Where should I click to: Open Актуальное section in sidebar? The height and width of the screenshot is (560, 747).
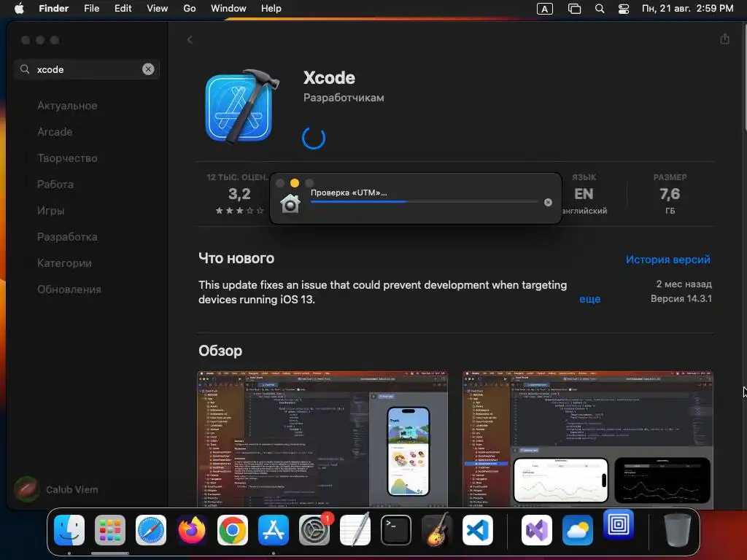pyautogui.click(x=67, y=106)
